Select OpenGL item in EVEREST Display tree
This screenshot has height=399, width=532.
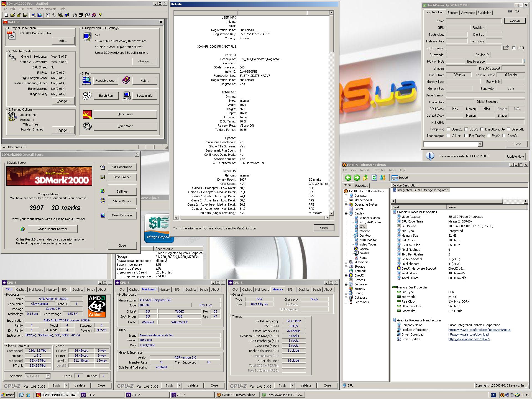(x=365, y=249)
